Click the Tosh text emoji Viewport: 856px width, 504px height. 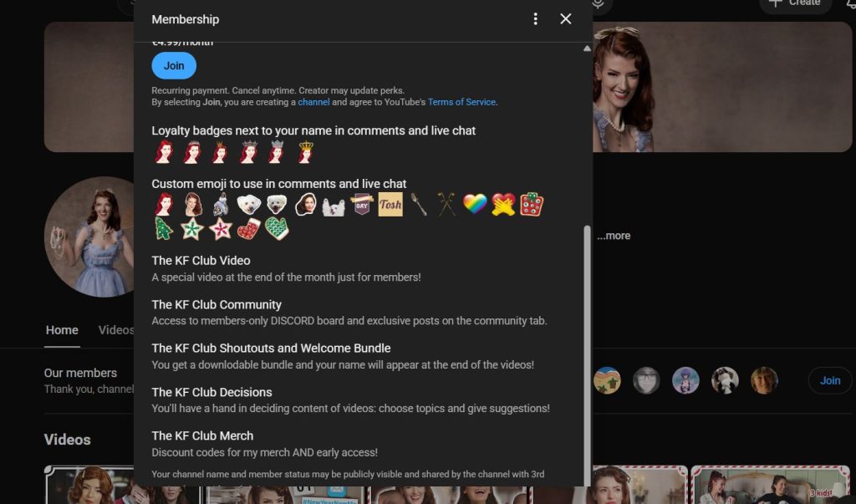click(x=390, y=204)
